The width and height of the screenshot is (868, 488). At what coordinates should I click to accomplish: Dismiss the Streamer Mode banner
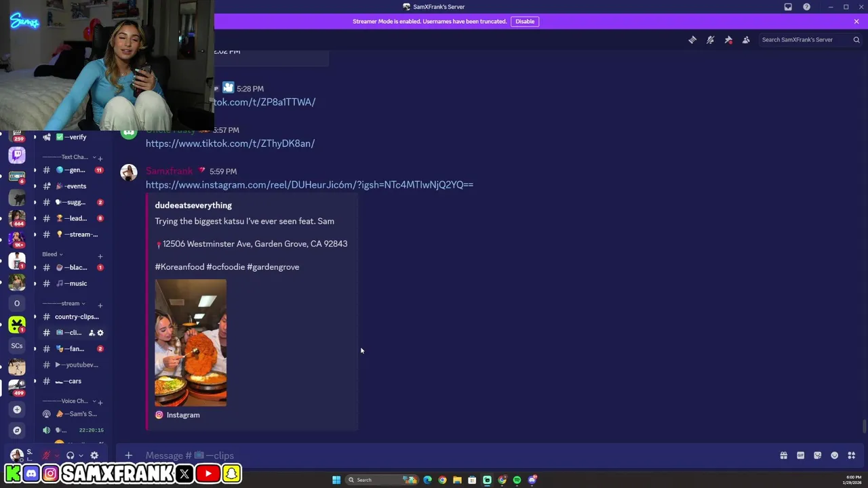click(856, 21)
